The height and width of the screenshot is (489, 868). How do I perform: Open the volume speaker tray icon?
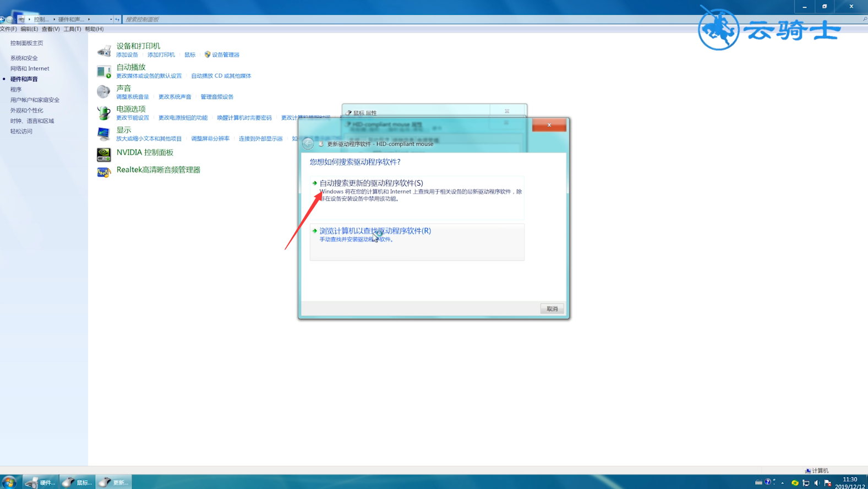coord(817,483)
